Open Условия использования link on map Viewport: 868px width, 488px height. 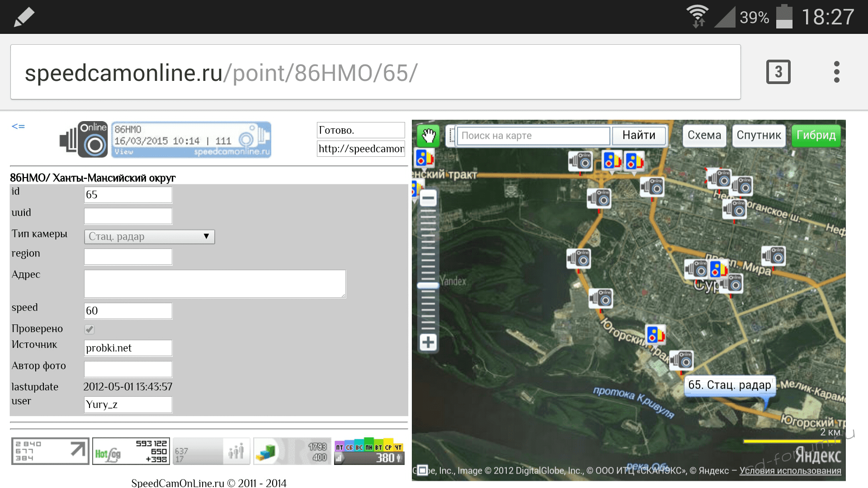pyautogui.click(x=790, y=471)
